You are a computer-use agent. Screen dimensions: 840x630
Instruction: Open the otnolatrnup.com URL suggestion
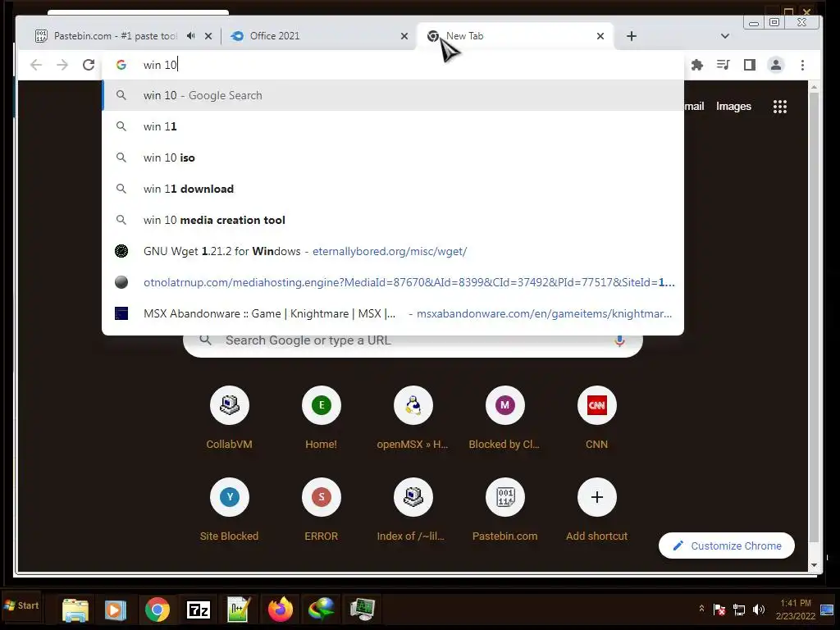click(x=393, y=282)
